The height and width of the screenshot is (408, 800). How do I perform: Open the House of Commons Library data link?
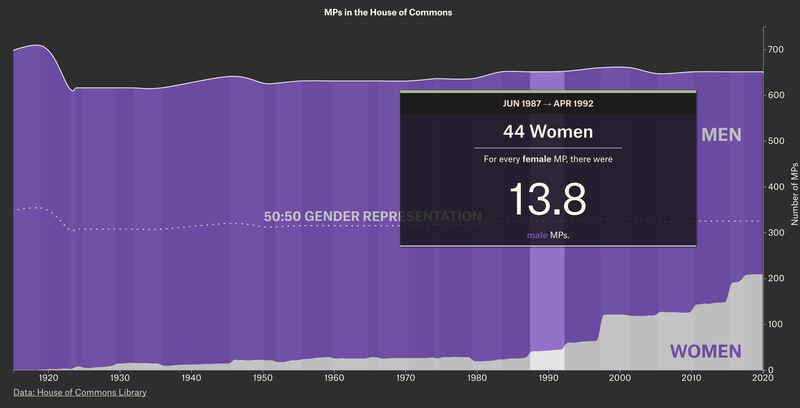click(80, 393)
